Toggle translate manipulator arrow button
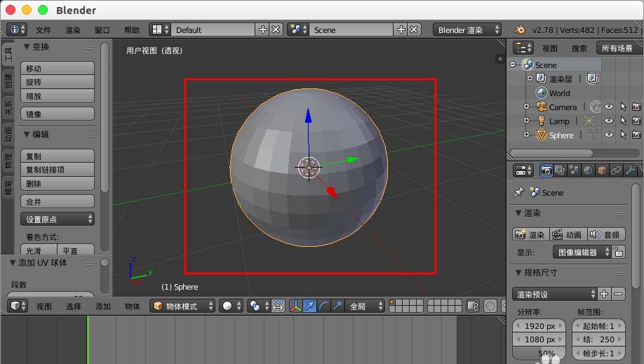 tap(309, 306)
